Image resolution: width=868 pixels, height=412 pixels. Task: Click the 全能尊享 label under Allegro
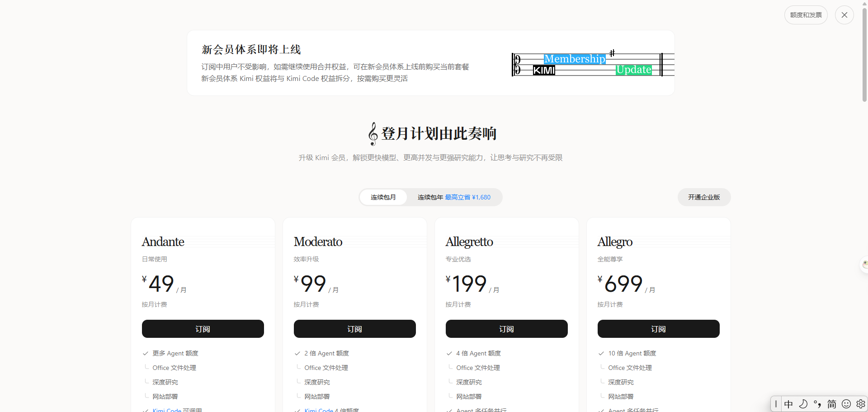coord(610,259)
